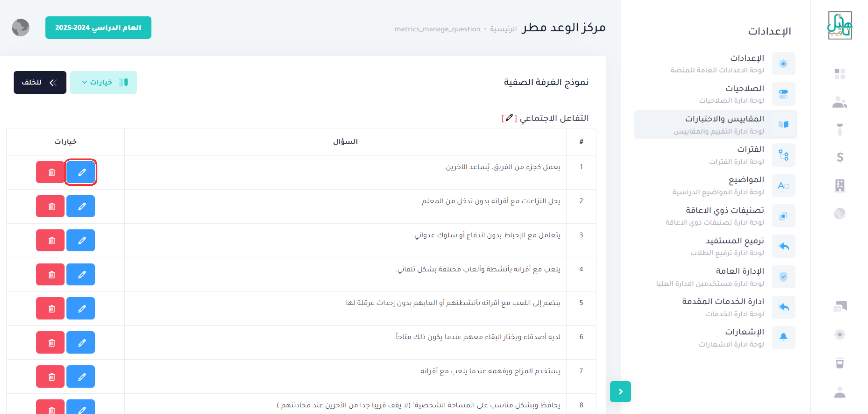The width and height of the screenshot is (868, 414).
Task: Delete question 6 with the trash button
Action: click(x=50, y=342)
